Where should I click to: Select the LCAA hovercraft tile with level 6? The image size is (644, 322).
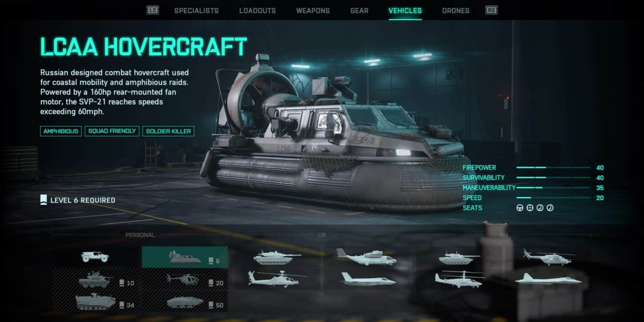click(x=185, y=257)
